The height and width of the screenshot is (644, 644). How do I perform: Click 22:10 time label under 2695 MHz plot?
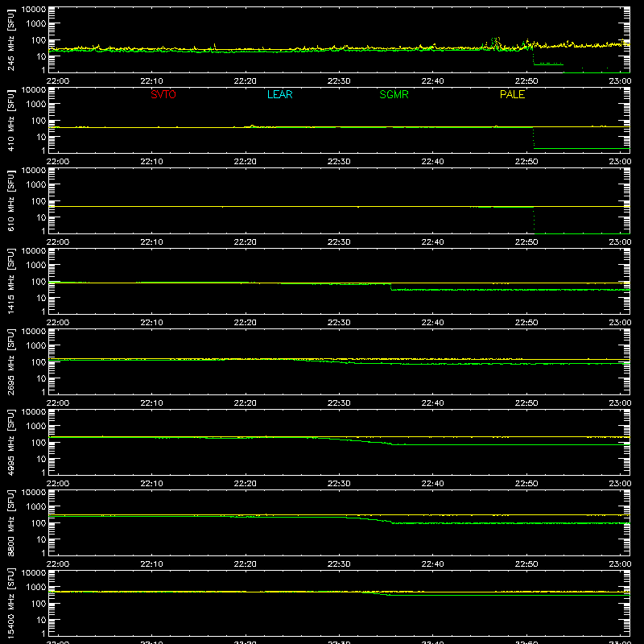pyautogui.click(x=151, y=403)
